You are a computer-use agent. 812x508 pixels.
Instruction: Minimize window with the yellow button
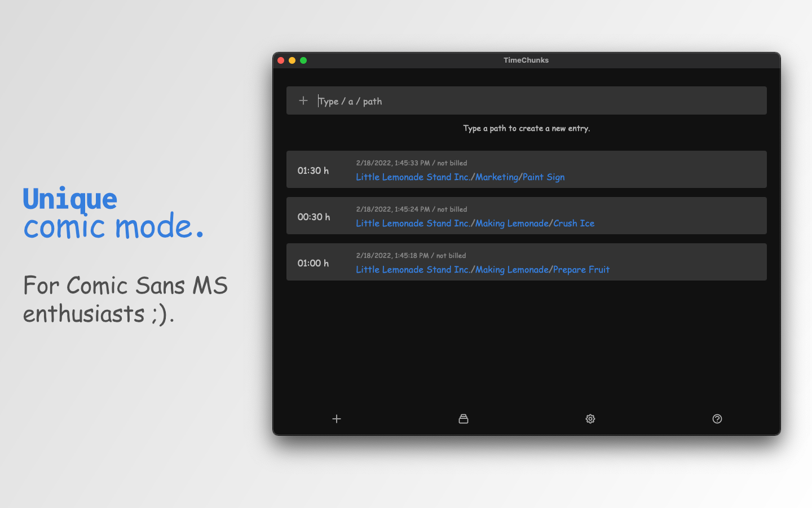pyautogui.click(x=292, y=60)
